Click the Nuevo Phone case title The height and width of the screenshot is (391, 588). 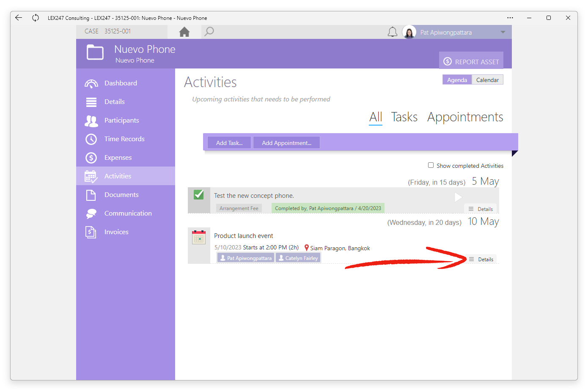point(145,49)
